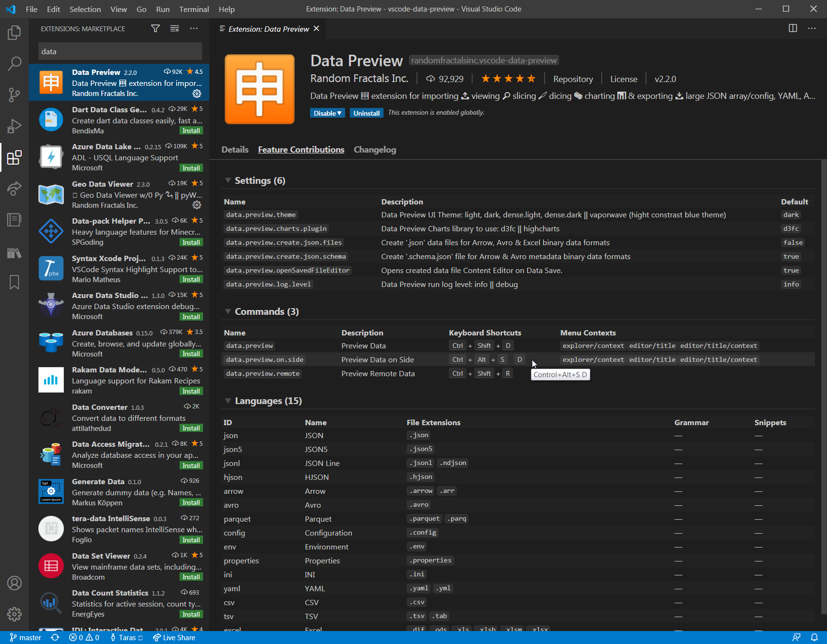Click the data.preview.remote command name
The width and height of the screenshot is (827, 644).
[x=263, y=374]
